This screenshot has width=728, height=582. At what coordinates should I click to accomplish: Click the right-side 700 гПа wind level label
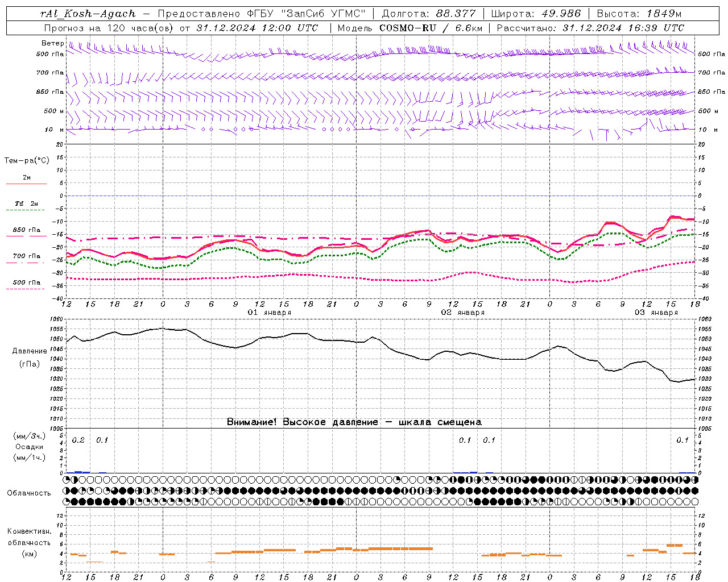click(711, 73)
